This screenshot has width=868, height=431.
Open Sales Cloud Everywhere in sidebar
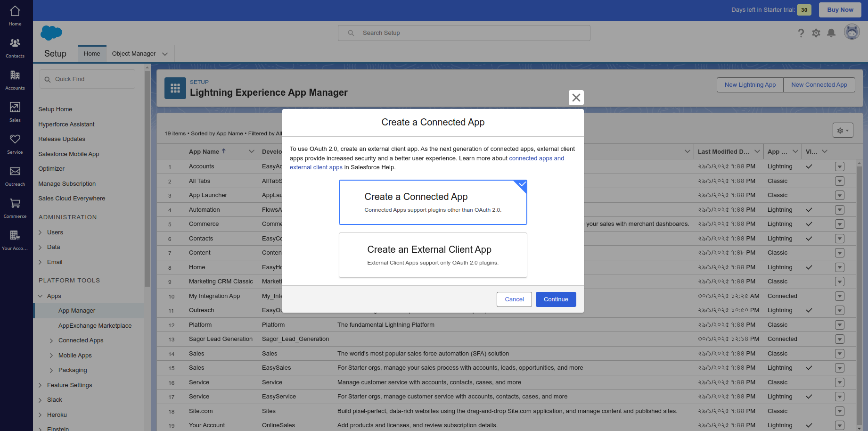coord(72,199)
